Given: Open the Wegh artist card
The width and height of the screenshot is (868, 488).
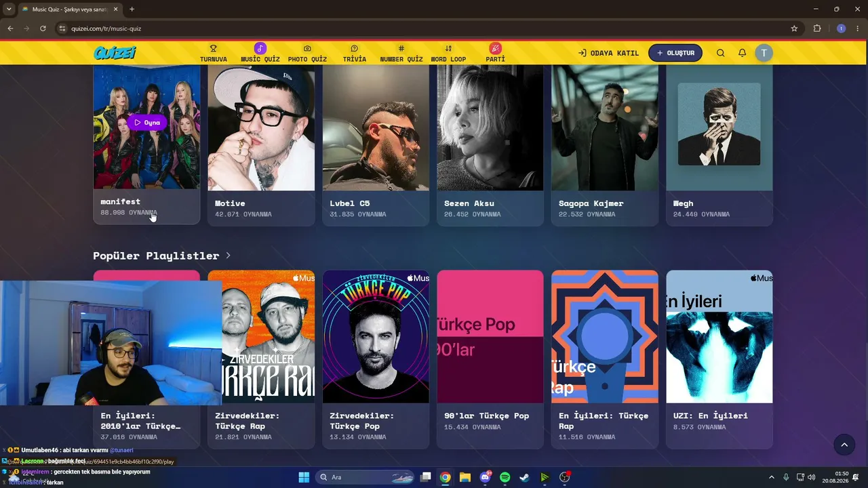Looking at the screenshot, I should tap(719, 145).
